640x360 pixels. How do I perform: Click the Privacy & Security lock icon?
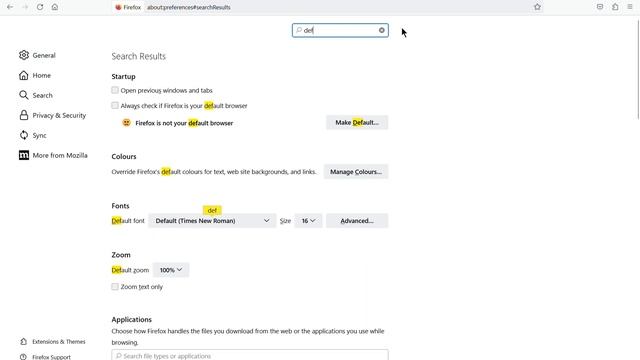click(24, 115)
